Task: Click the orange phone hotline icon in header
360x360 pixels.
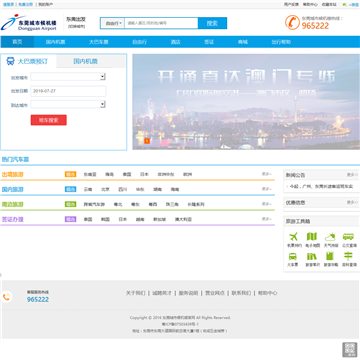Action: [292, 23]
